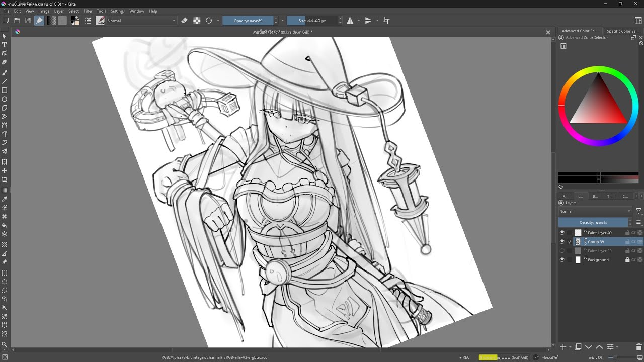644x362 pixels.
Task: Open vertical mirror options dropdown arrow
Action: coord(377,21)
